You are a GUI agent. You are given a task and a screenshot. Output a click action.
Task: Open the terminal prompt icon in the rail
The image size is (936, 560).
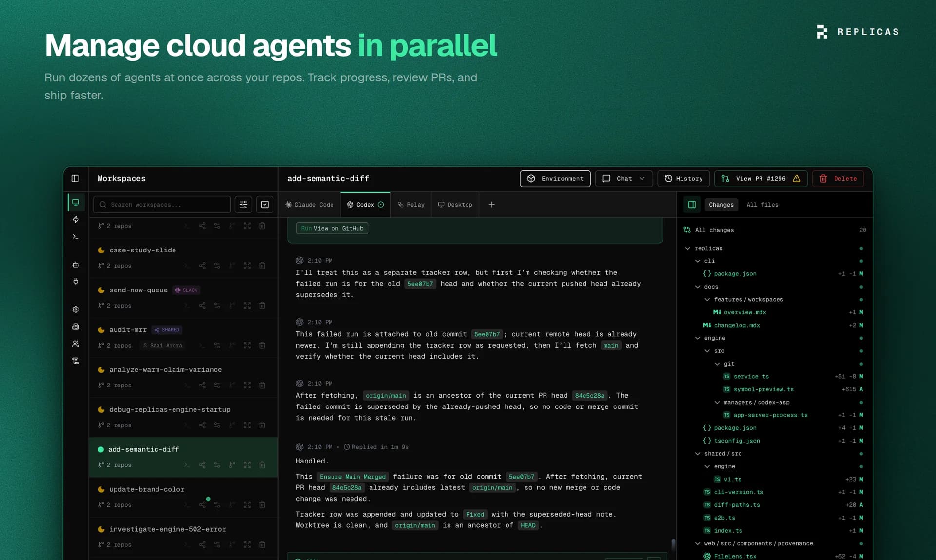pos(76,236)
